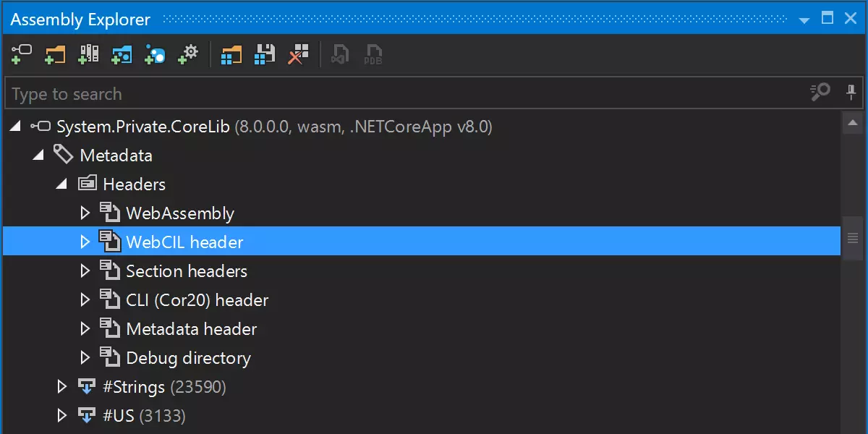Screen dimensions: 868x434
Task: Expand the #Strings metadata stream
Action: (x=62, y=387)
